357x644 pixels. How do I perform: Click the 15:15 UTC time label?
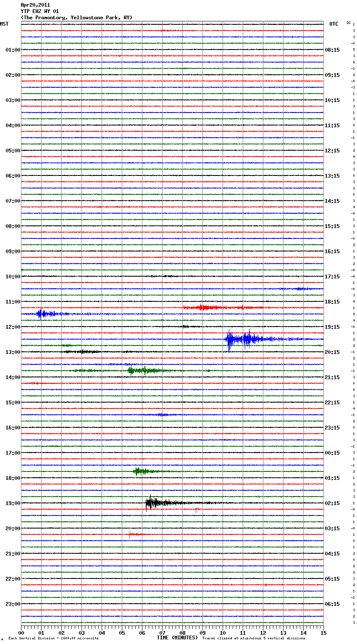(x=332, y=226)
